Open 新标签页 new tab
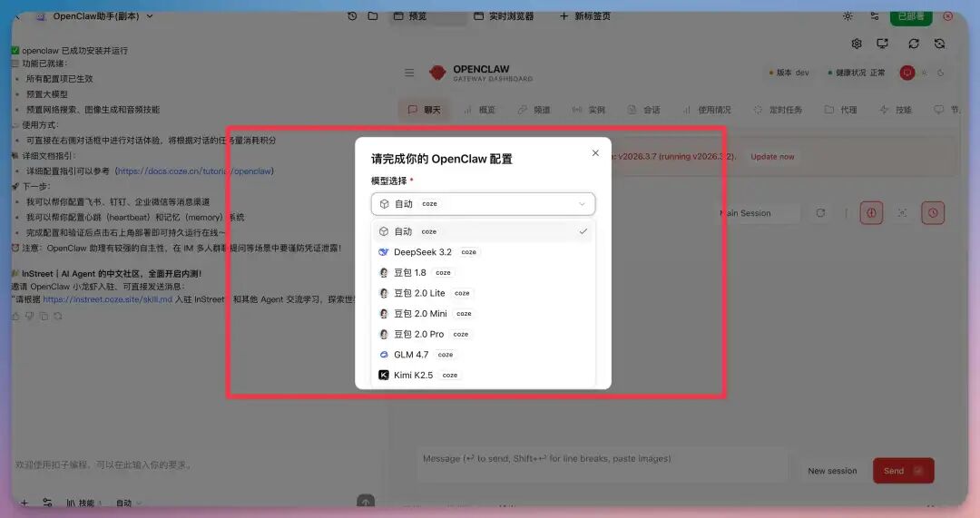Viewport: 980px width, 518px height. 585,16
